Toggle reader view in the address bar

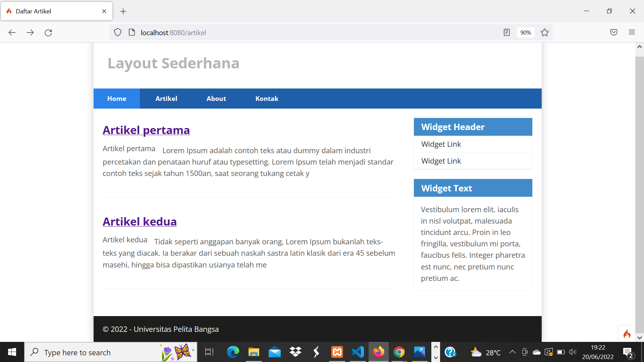click(506, 32)
